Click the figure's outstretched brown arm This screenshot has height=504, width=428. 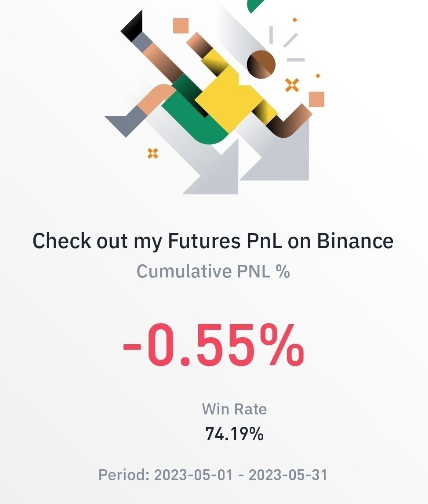(290, 123)
